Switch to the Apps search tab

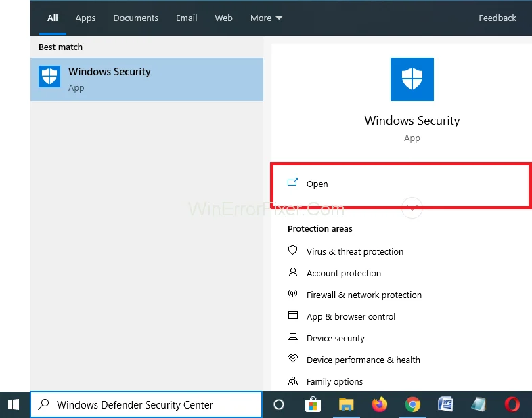(x=85, y=18)
